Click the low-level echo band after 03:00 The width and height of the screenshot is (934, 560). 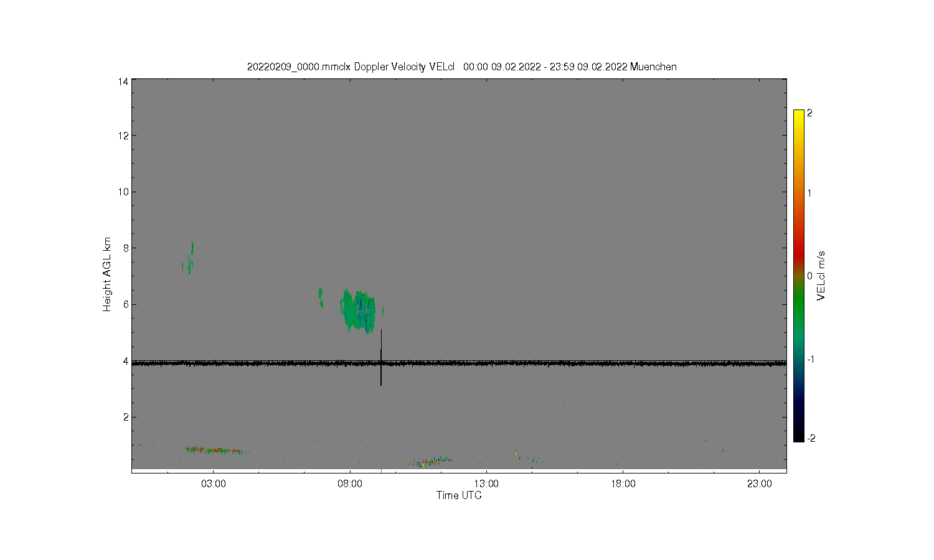coord(215,449)
